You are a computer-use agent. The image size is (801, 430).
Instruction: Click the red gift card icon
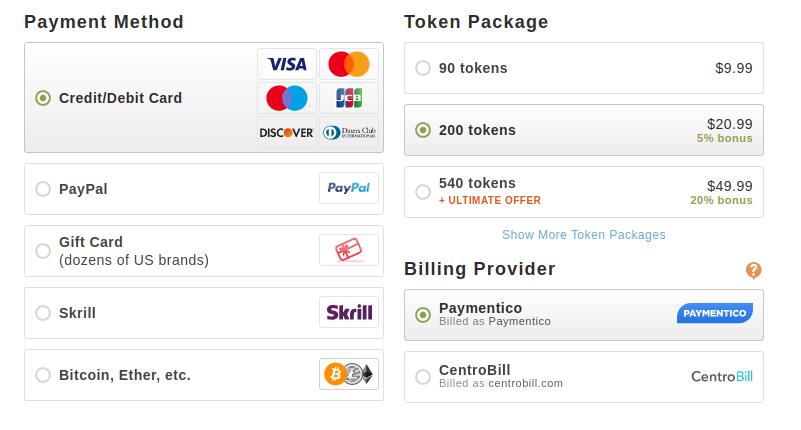coord(349,250)
